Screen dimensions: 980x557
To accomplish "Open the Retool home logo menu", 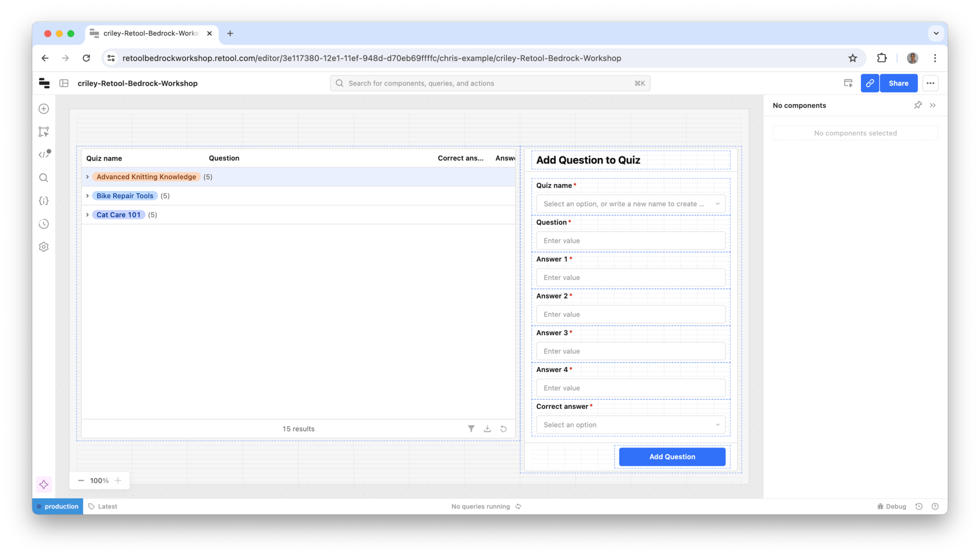I will 44,83.
